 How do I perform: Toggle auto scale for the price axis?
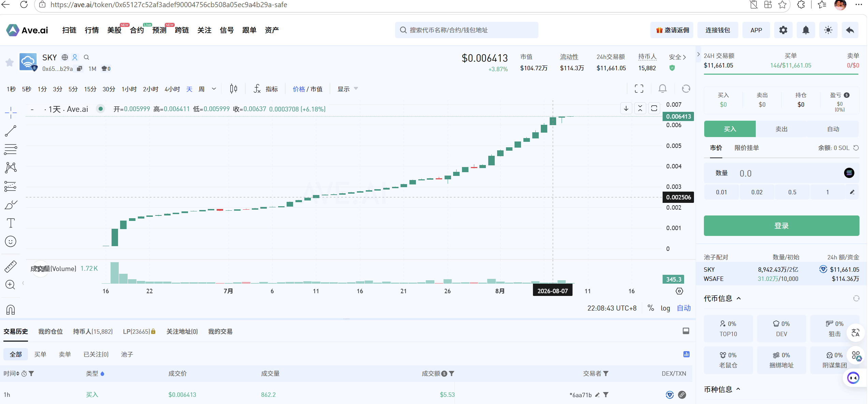click(x=684, y=308)
